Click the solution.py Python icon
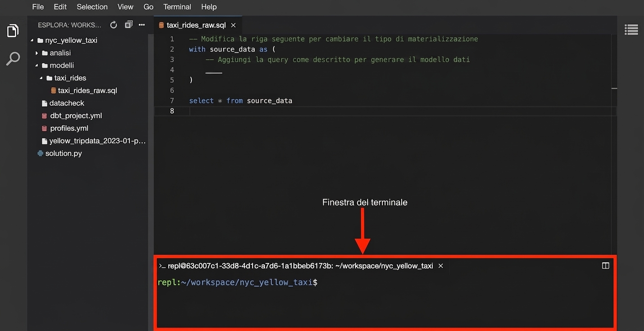The width and height of the screenshot is (644, 331). pyautogui.click(x=40, y=153)
